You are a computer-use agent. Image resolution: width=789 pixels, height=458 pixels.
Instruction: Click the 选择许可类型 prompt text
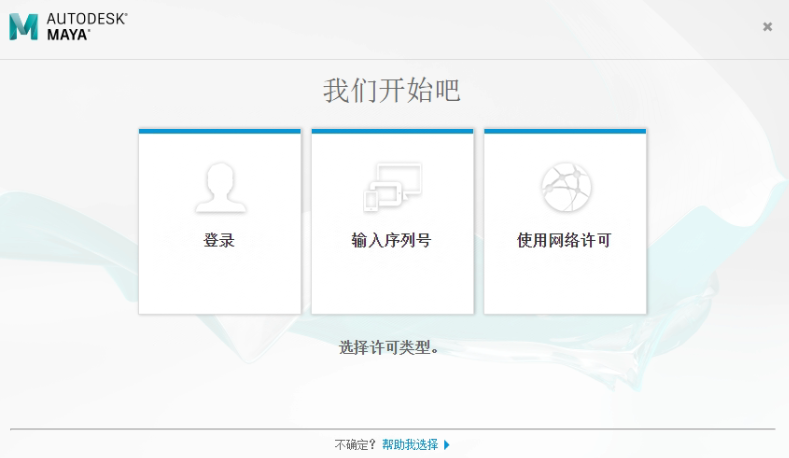click(389, 348)
